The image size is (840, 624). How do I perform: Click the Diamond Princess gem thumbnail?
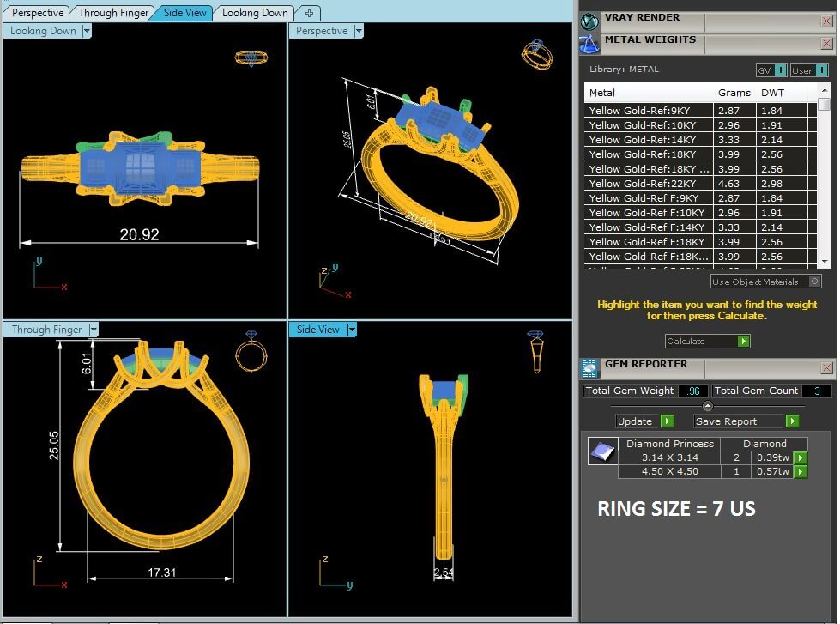point(601,451)
